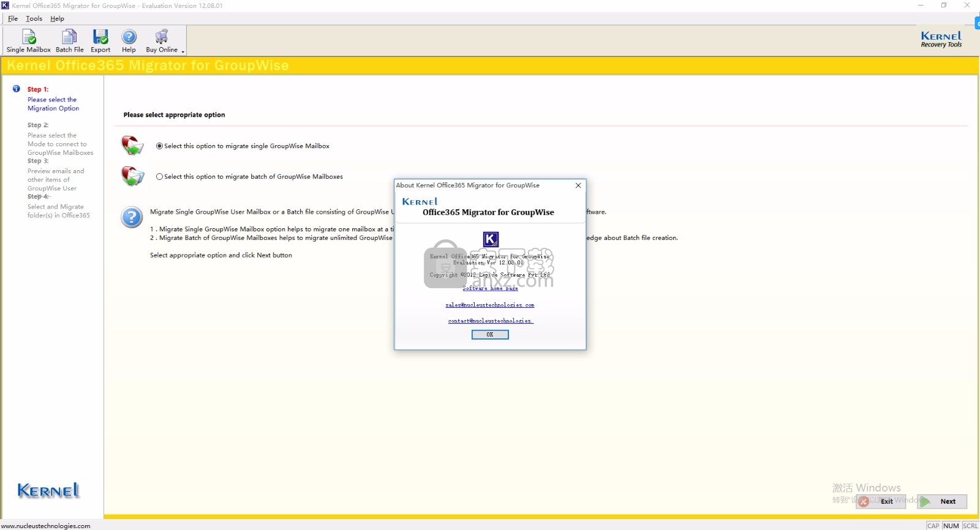The width and height of the screenshot is (980, 530).
Task: Close the About Kernel Office365 Migrator dialog
Action: [578, 185]
